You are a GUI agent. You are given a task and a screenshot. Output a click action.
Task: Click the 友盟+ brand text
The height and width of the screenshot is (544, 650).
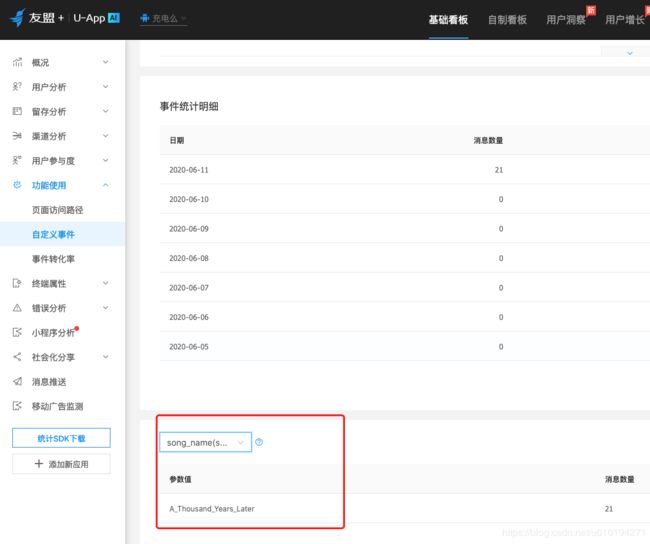tap(46, 18)
